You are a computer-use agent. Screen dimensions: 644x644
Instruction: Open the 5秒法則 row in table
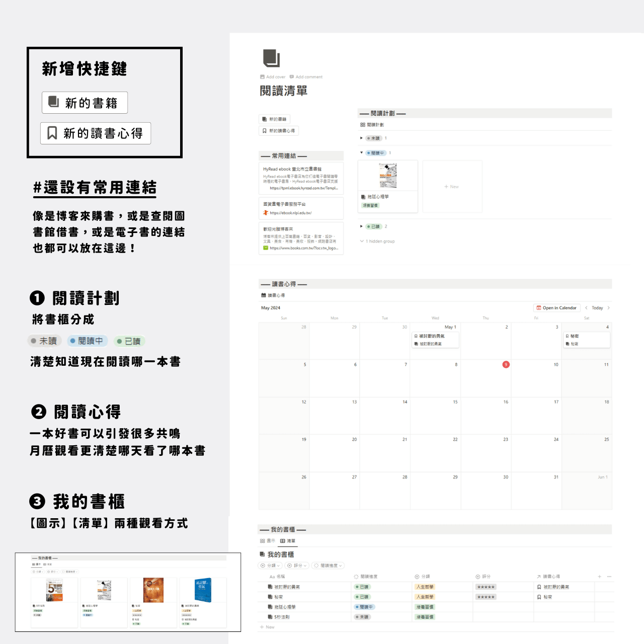(x=279, y=617)
